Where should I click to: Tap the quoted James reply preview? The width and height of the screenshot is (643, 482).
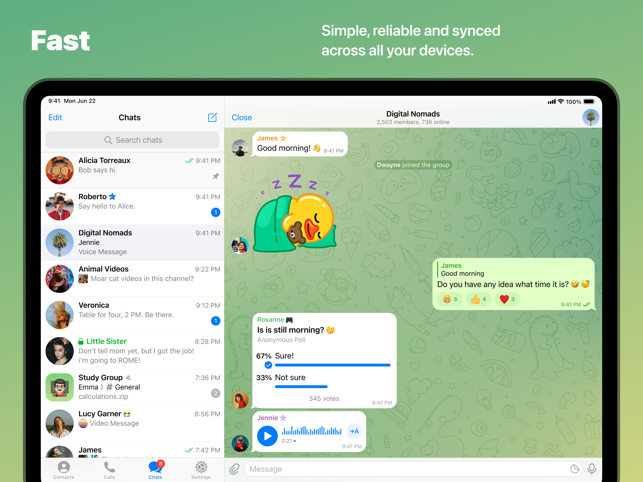tap(462, 270)
